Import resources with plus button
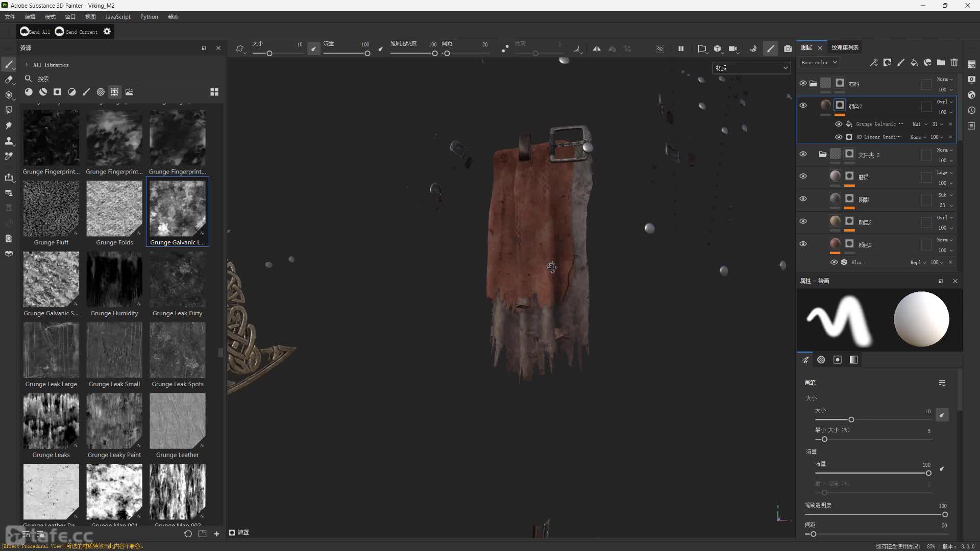 tap(216, 534)
